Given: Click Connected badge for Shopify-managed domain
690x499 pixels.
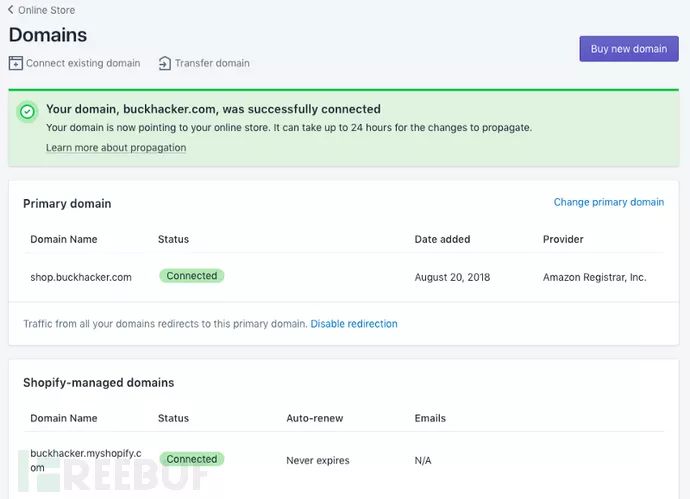Looking at the screenshot, I should tap(192, 460).
